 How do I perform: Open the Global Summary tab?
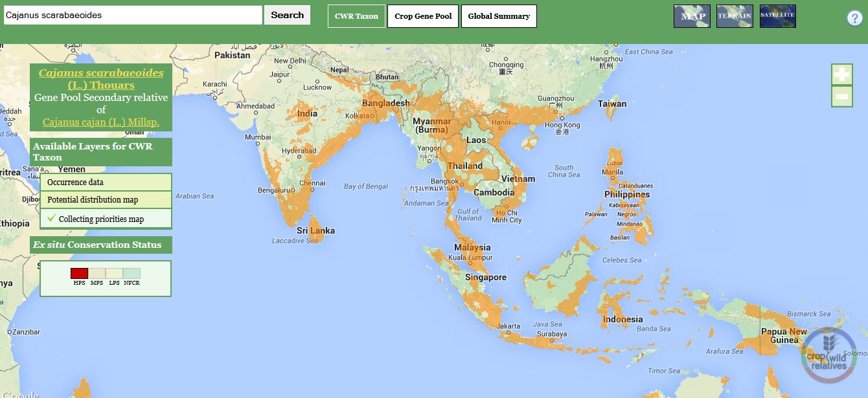tap(499, 16)
